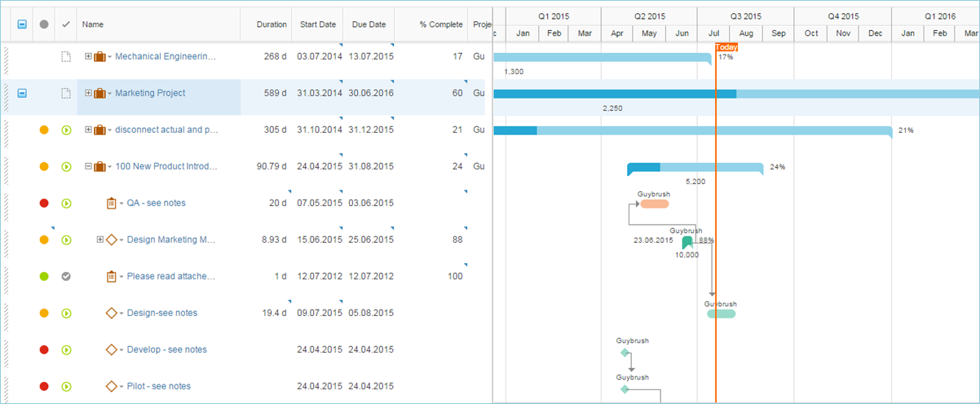Open the Design-see notes task link
Viewport: 980px width, 404px height.
(162, 313)
